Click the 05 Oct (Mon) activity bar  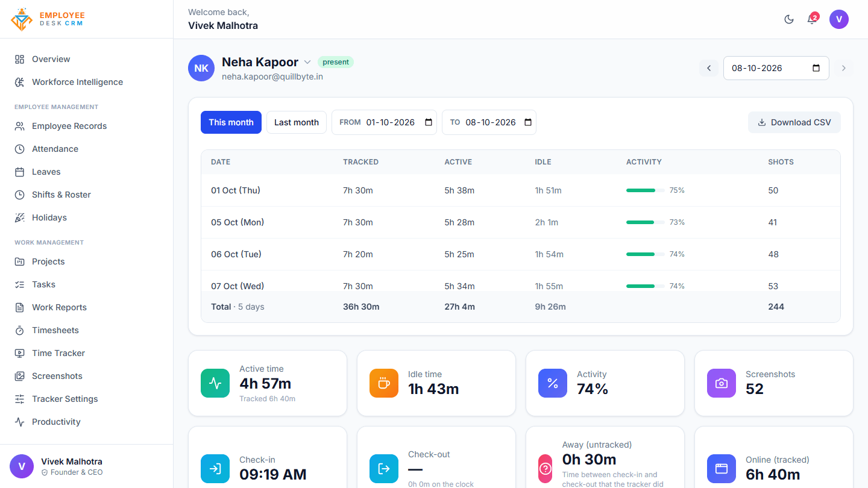tap(646, 222)
